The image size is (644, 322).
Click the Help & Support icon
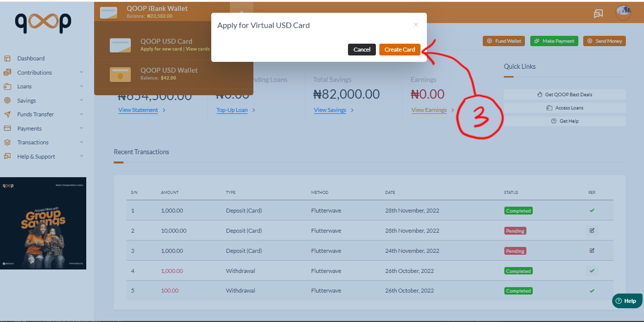click(7, 157)
